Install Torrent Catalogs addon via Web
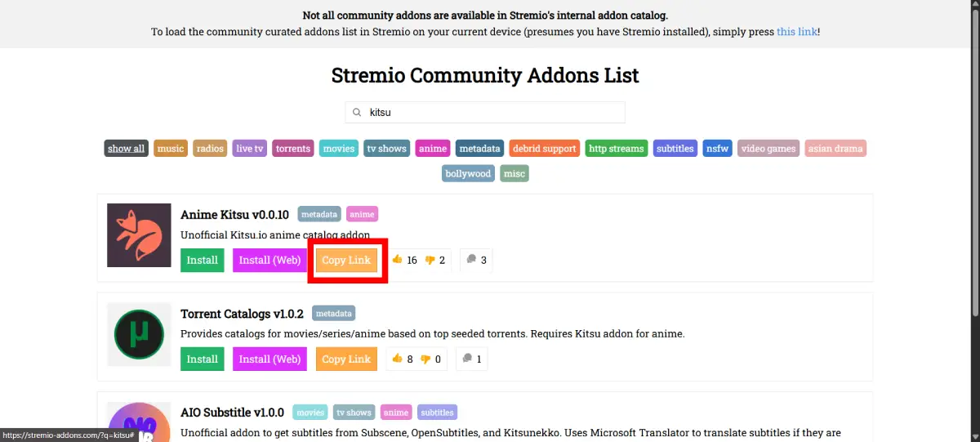Viewport: 980px width, 442px height. (269, 359)
